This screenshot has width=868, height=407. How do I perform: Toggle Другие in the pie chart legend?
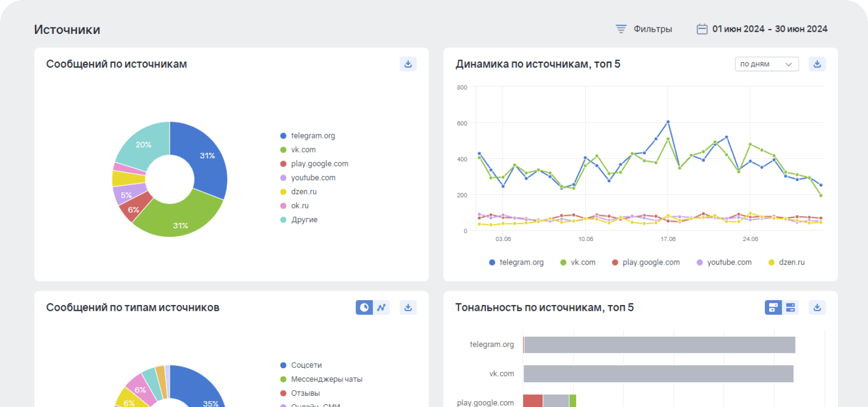(299, 220)
